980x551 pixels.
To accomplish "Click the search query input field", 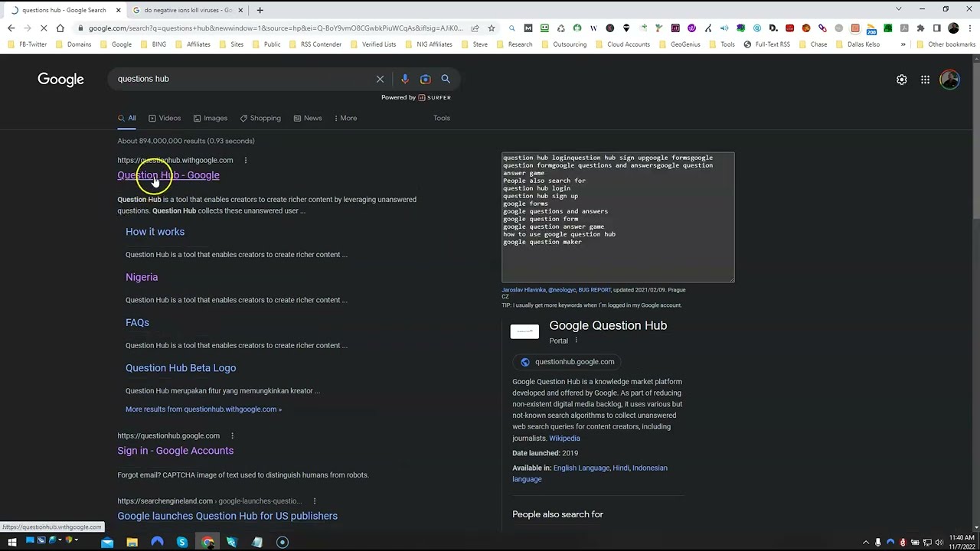I will [x=241, y=79].
